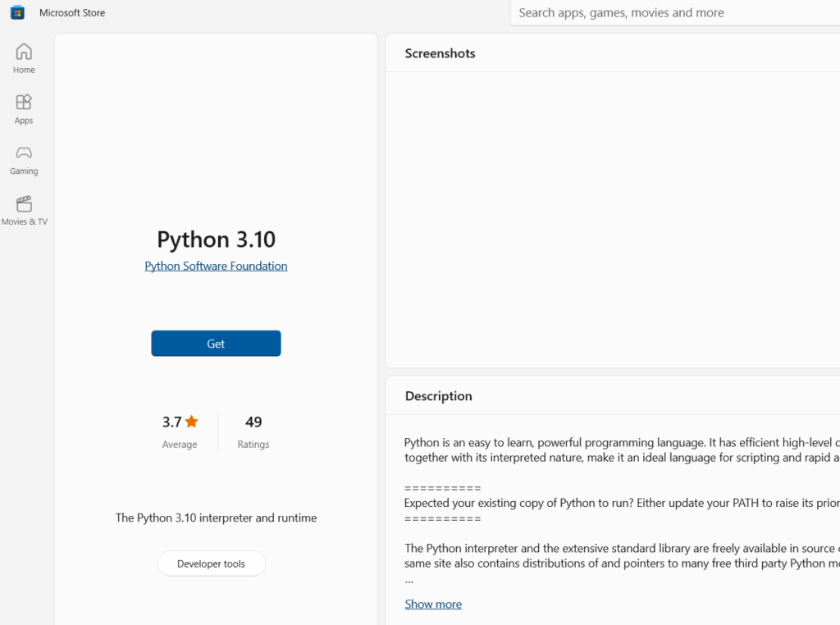Click the Description section heading
840x625 pixels.
point(438,396)
